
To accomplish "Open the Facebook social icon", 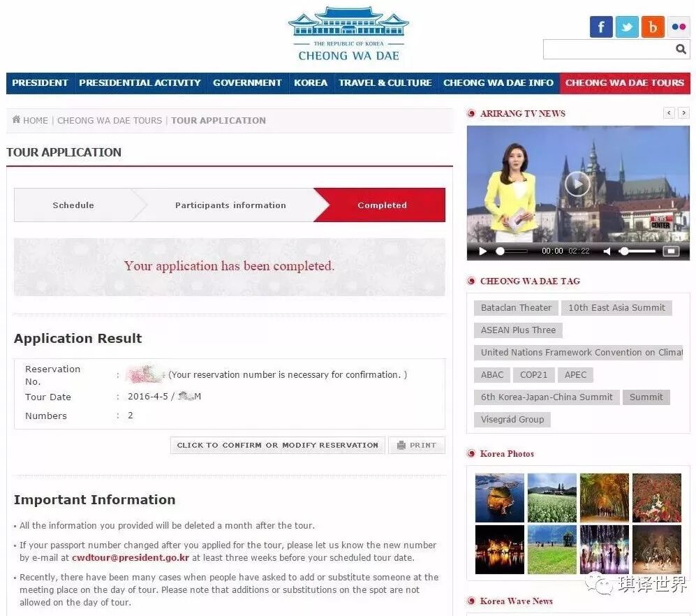I will click(x=601, y=27).
